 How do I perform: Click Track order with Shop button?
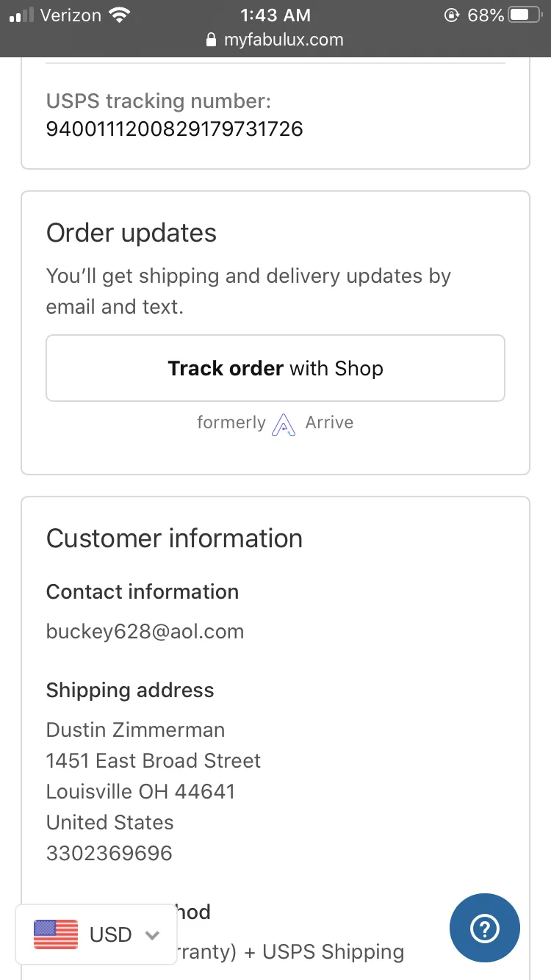(x=275, y=368)
